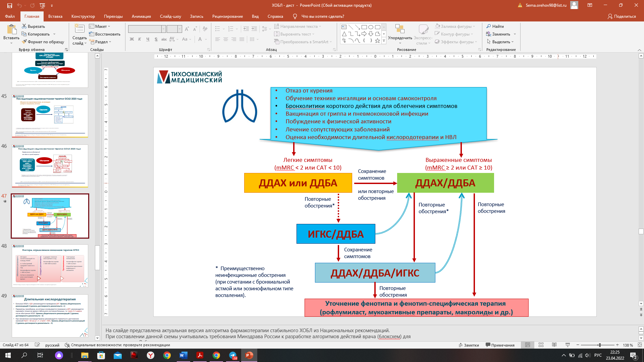
Task: Click the Вставить paste icon
Action: (x=11, y=29)
